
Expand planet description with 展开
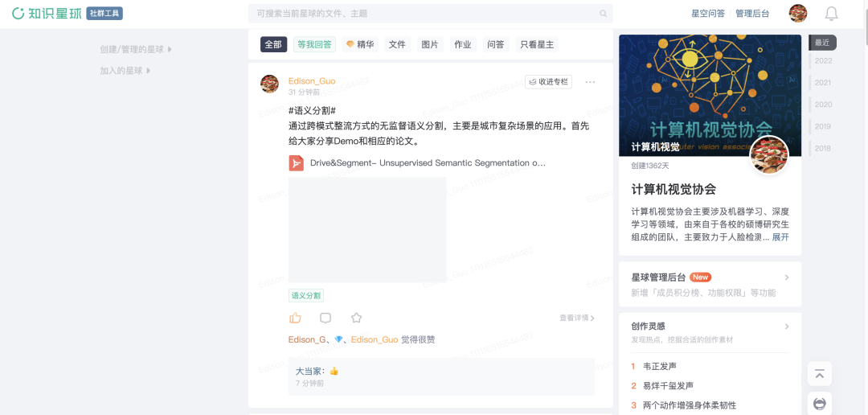click(780, 237)
